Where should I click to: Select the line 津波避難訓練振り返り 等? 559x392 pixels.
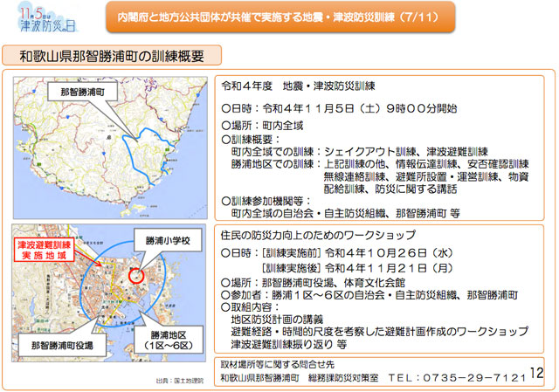(x=289, y=344)
